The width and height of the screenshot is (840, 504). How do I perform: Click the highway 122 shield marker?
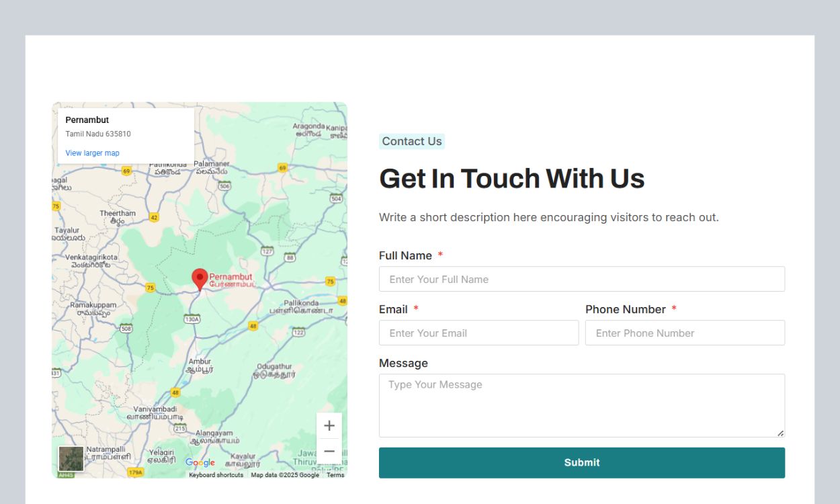point(299,332)
